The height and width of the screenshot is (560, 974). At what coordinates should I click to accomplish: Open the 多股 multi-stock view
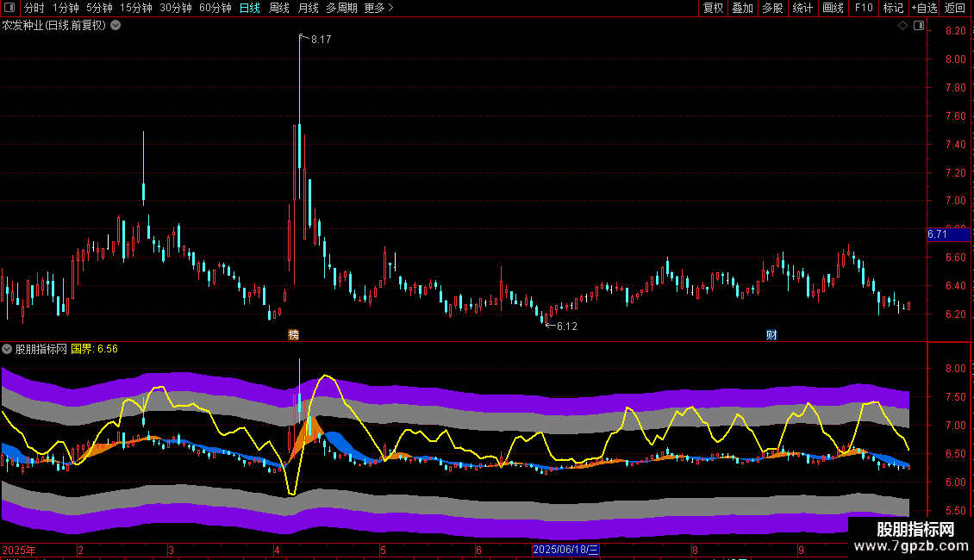click(773, 8)
